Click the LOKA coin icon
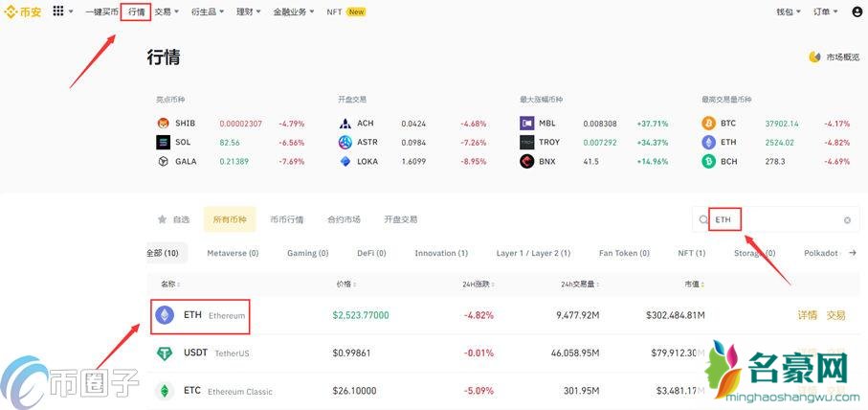The height and width of the screenshot is (410, 868). 345,161
